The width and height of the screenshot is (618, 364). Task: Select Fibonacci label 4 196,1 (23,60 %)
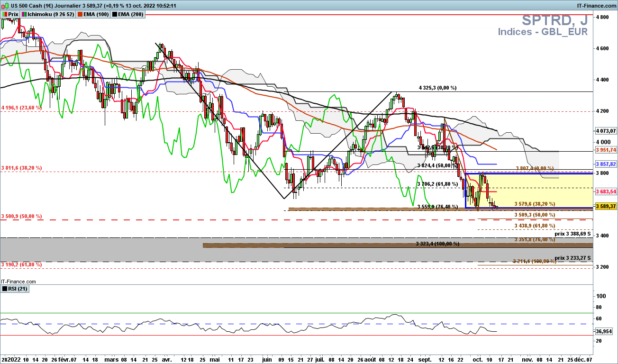pos(21,108)
